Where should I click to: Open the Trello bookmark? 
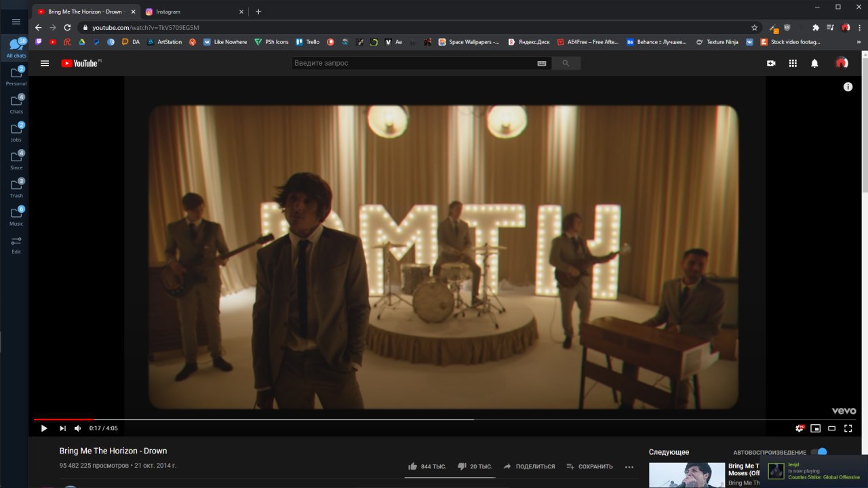(x=307, y=42)
